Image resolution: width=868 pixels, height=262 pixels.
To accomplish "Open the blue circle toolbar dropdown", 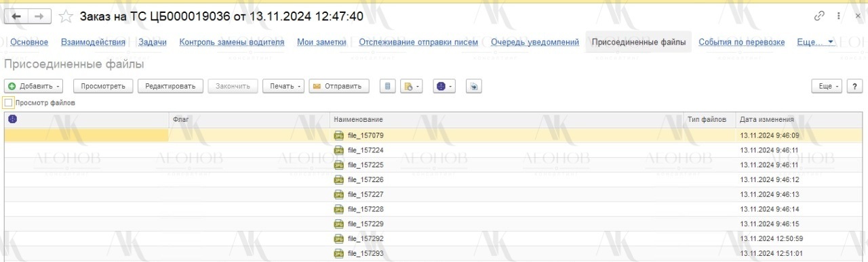I will click(444, 86).
